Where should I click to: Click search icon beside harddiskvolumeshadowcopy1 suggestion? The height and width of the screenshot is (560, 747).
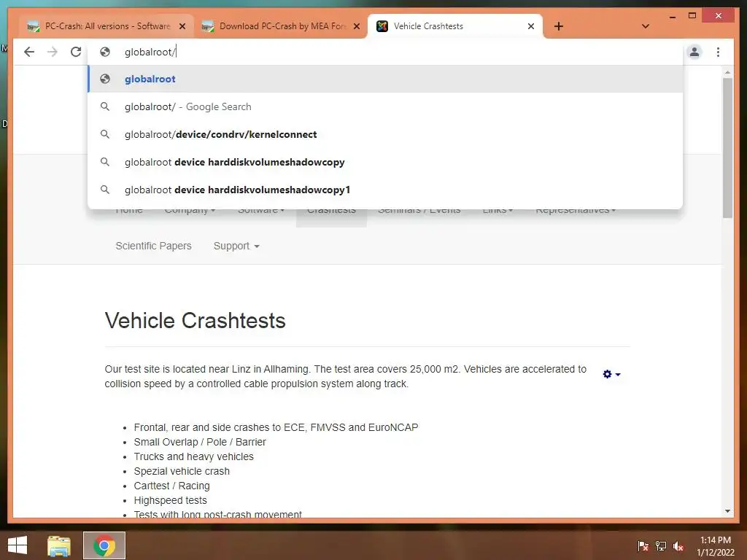click(105, 190)
